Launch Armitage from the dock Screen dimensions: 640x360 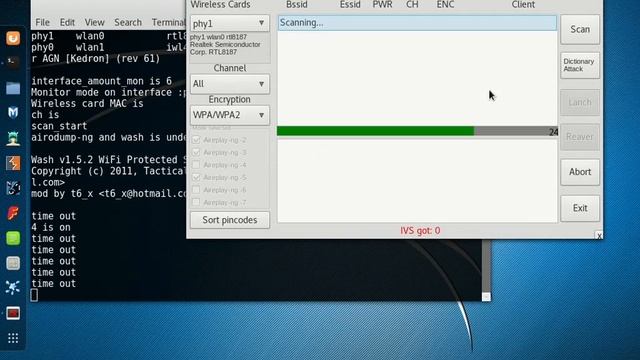[13, 138]
